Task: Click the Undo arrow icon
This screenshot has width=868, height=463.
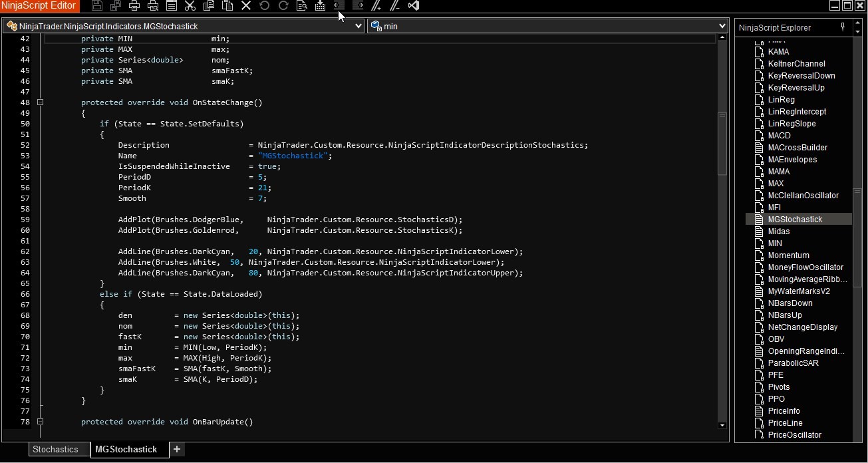Action: 265,6
